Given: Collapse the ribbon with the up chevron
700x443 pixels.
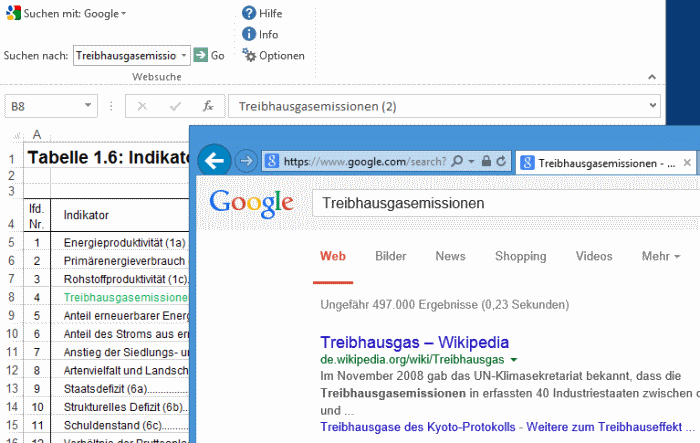Looking at the screenshot, I should (x=652, y=77).
